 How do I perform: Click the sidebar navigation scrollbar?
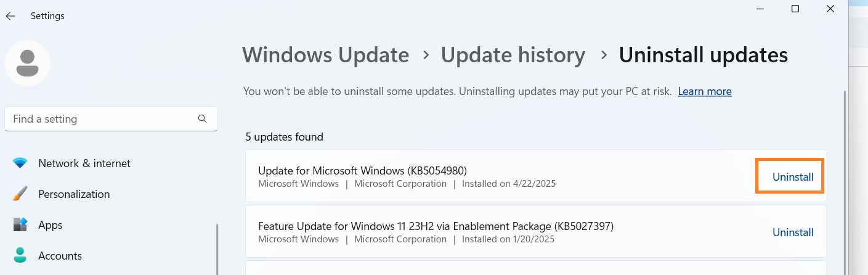[217, 250]
